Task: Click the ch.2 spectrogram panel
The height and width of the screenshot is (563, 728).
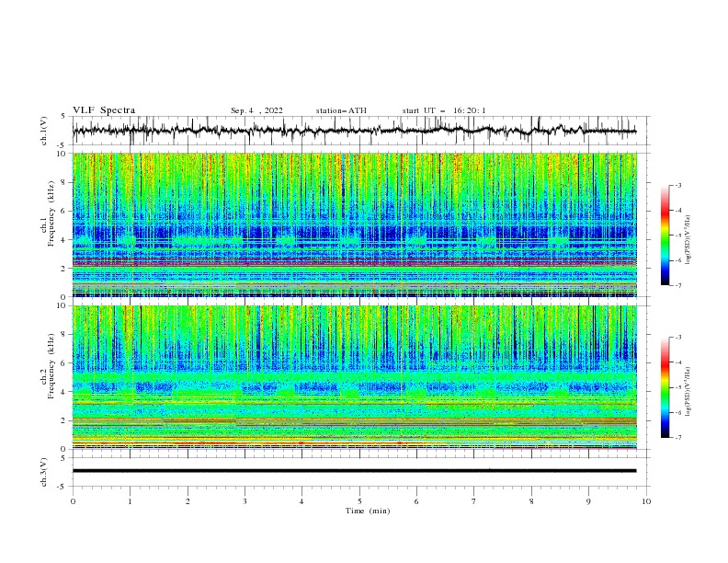Action: point(355,377)
